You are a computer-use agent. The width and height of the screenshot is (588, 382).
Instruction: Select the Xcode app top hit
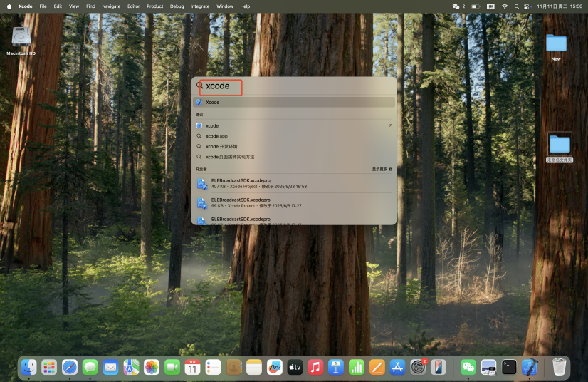click(x=294, y=102)
